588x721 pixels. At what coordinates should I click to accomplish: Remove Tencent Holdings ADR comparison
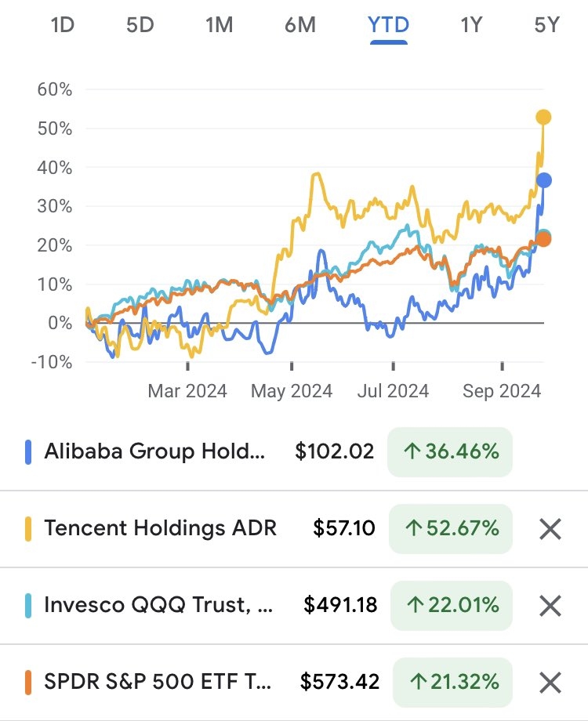[550, 528]
